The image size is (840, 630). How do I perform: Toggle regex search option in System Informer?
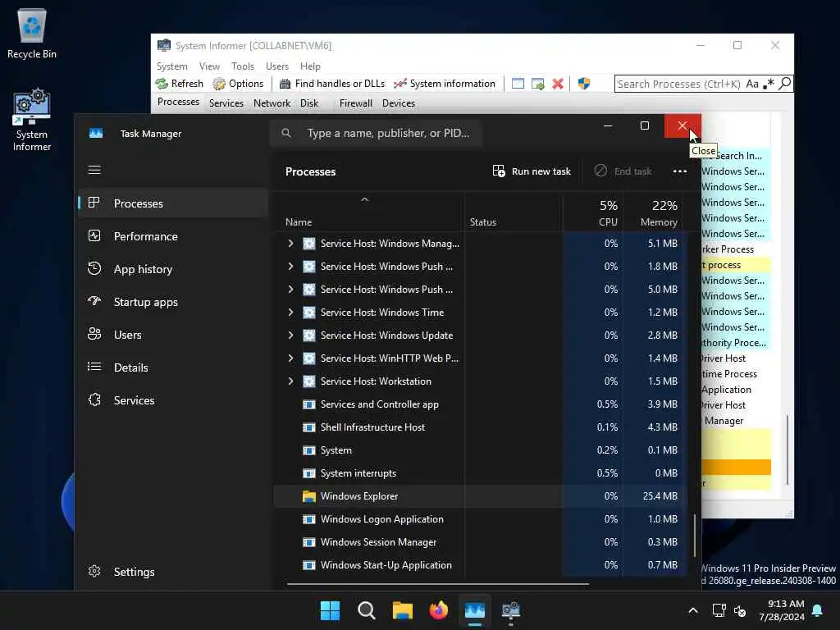(769, 84)
